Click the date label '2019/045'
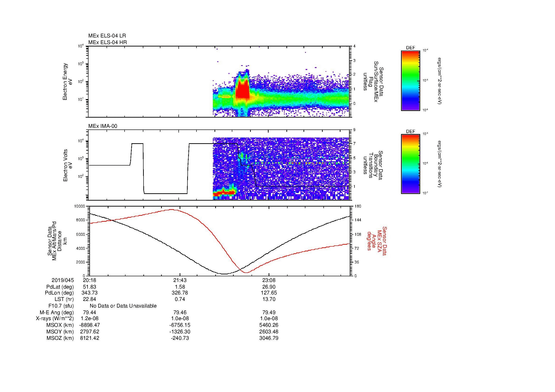The height and width of the screenshot is (392, 555). tap(63, 280)
